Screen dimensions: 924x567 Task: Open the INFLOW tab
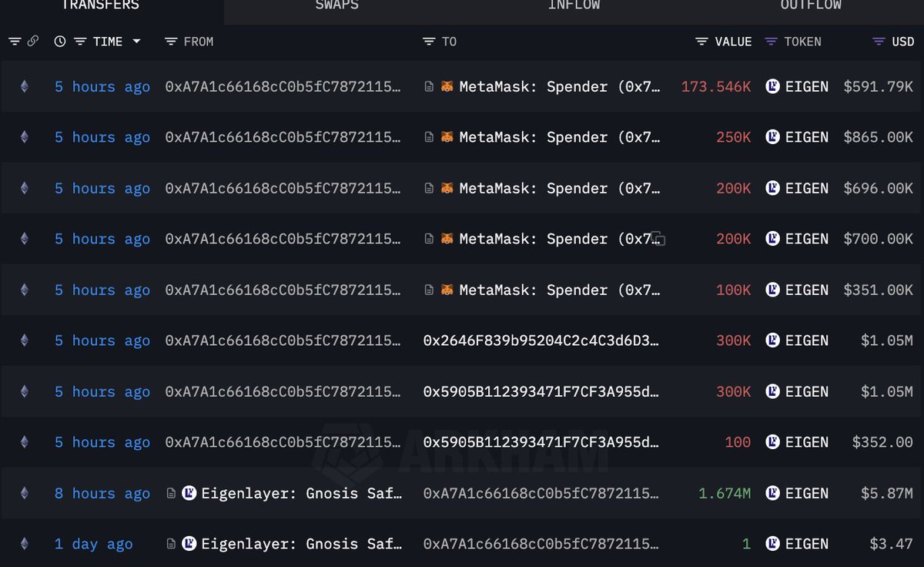574,5
